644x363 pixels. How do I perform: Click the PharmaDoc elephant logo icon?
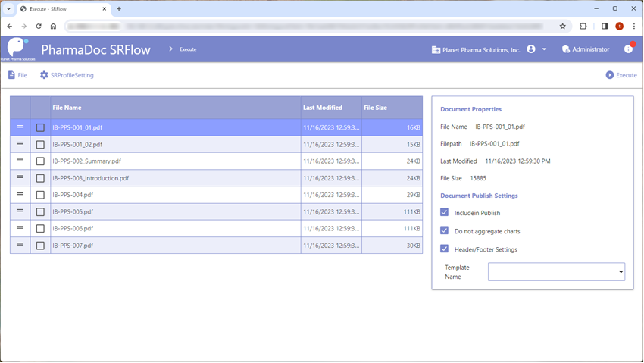click(x=17, y=48)
